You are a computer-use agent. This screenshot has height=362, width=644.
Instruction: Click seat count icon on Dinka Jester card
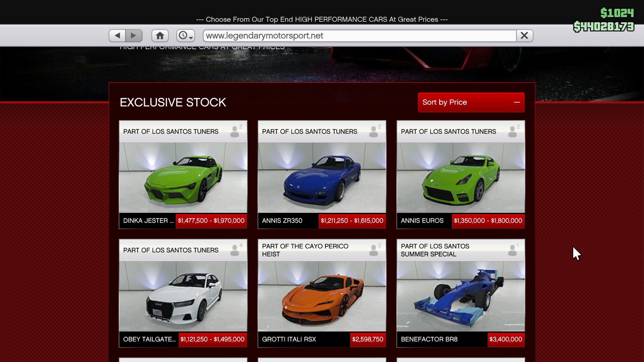tap(235, 131)
